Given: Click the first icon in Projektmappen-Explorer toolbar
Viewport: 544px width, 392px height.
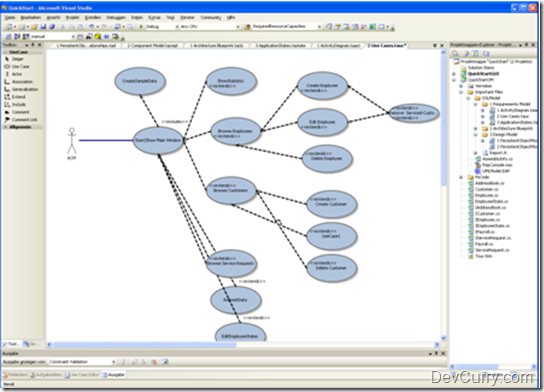Looking at the screenshot, I should (456, 53).
